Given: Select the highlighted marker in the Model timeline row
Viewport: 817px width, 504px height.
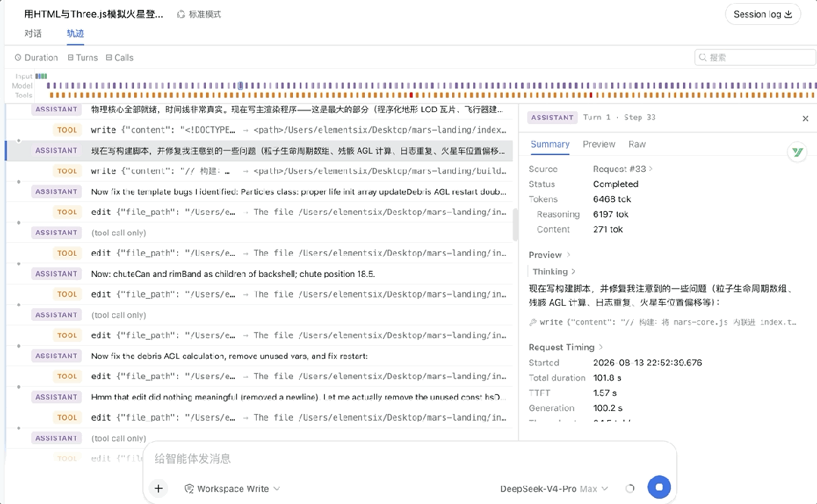Looking at the screenshot, I should click(x=240, y=86).
